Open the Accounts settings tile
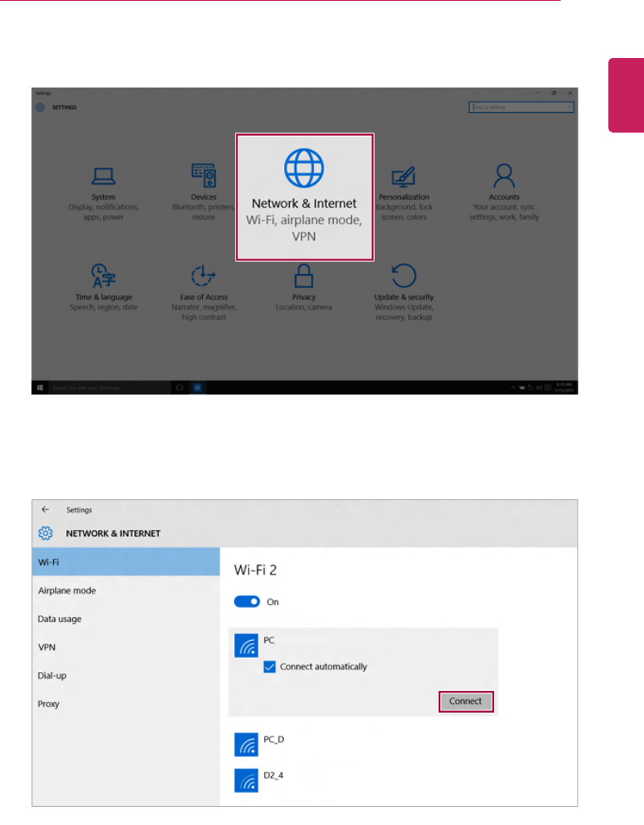644x825 pixels. (x=504, y=192)
